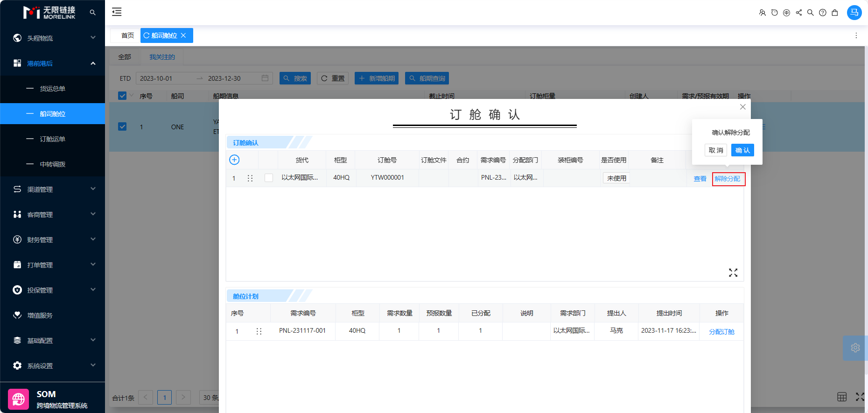868x413 pixels.
Task: Open the 增值服务 menu item
Action: [x=52, y=315]
